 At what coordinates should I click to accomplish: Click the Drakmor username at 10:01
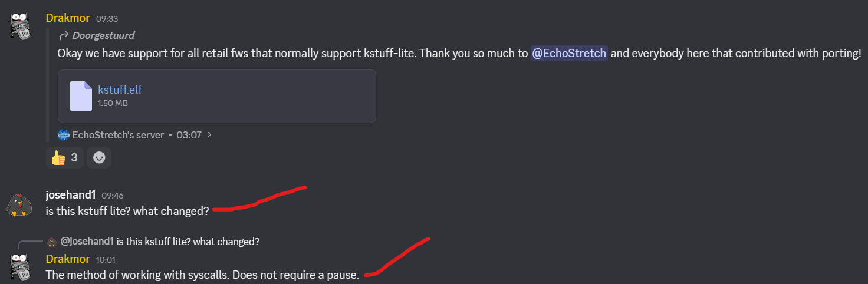tap(68, 259)
